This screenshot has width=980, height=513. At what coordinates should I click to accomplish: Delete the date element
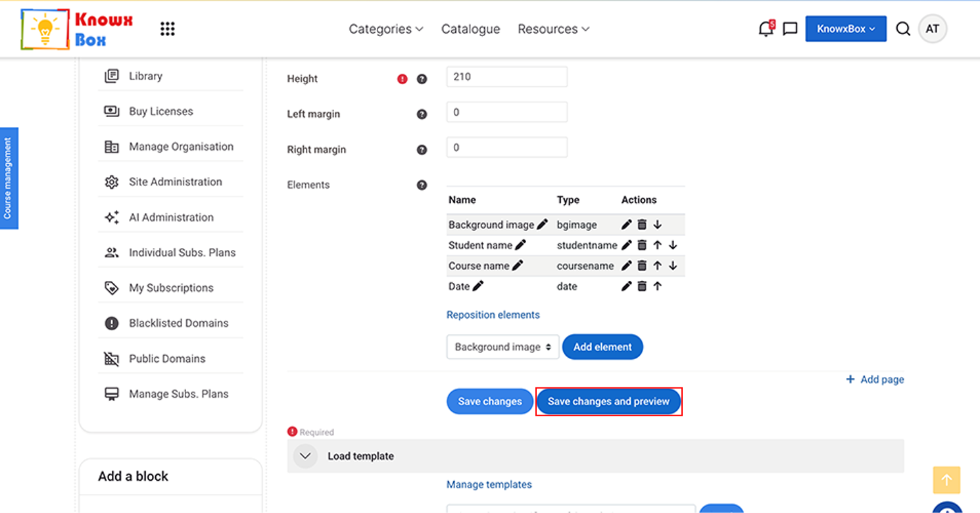point(642,286)
